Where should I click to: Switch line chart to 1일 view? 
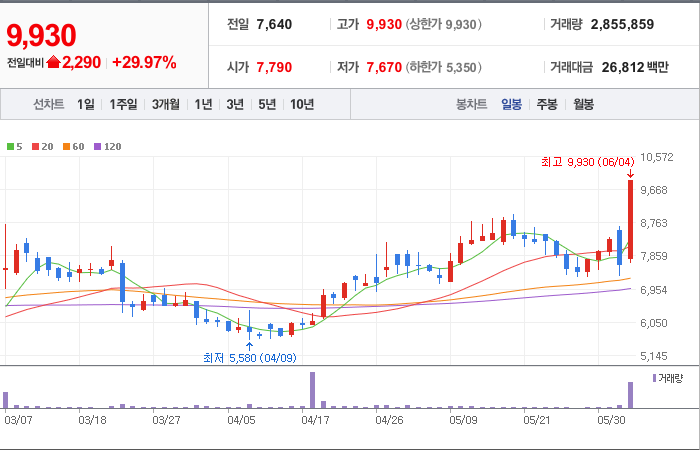[x=86, y=104]
